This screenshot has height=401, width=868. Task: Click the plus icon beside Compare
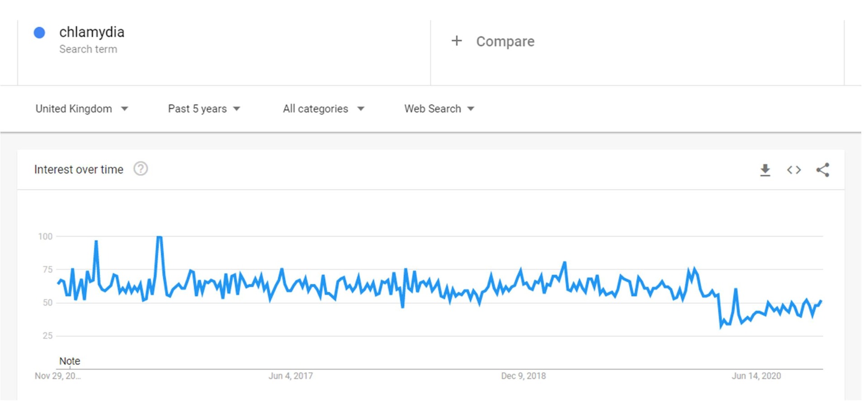click(457, 41)
